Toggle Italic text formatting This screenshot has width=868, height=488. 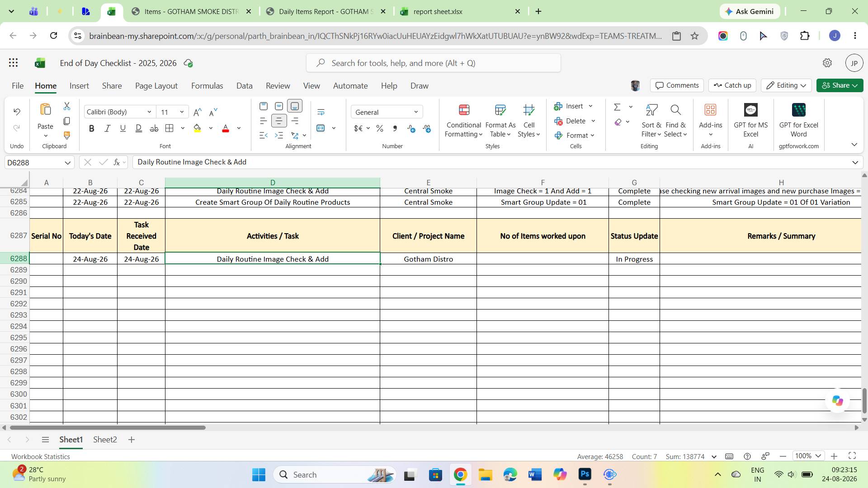point(107,128)
